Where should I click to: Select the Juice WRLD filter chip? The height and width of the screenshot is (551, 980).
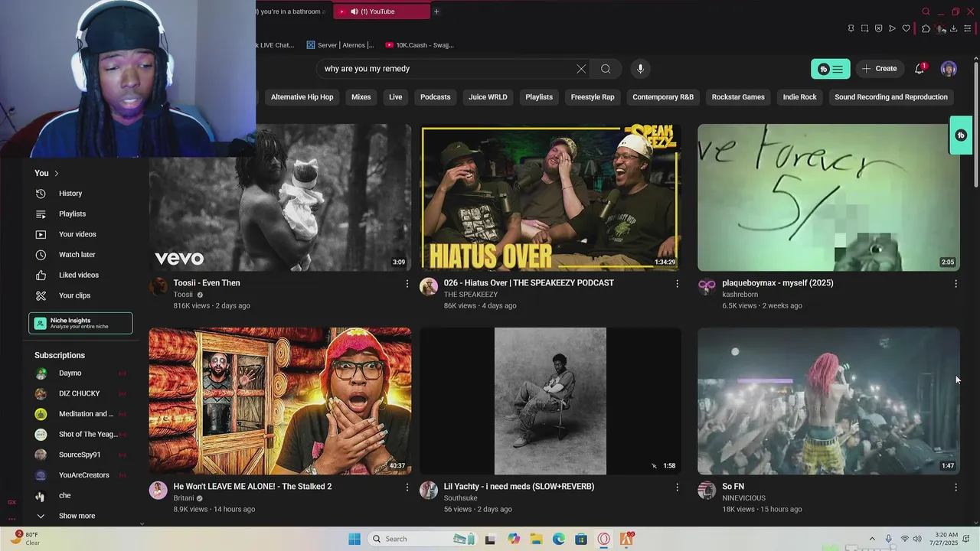pyautogui.click(x=488, y=97)
